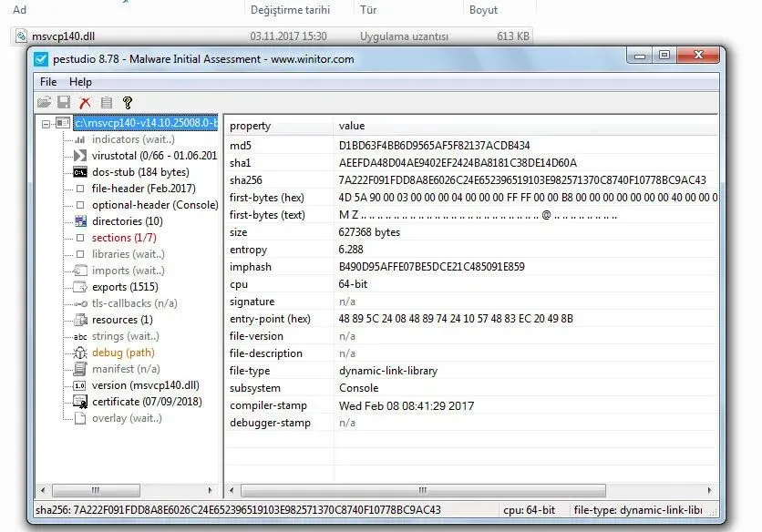
Task: Click the properties panel horizontal scrollbar thumb
Action: [421, 490]
